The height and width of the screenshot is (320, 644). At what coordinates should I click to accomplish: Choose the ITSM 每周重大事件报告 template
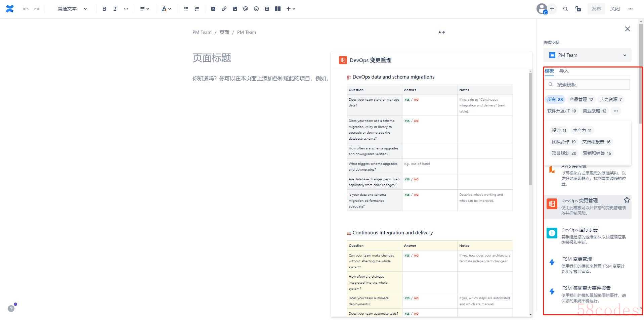[x=588, y=294]
